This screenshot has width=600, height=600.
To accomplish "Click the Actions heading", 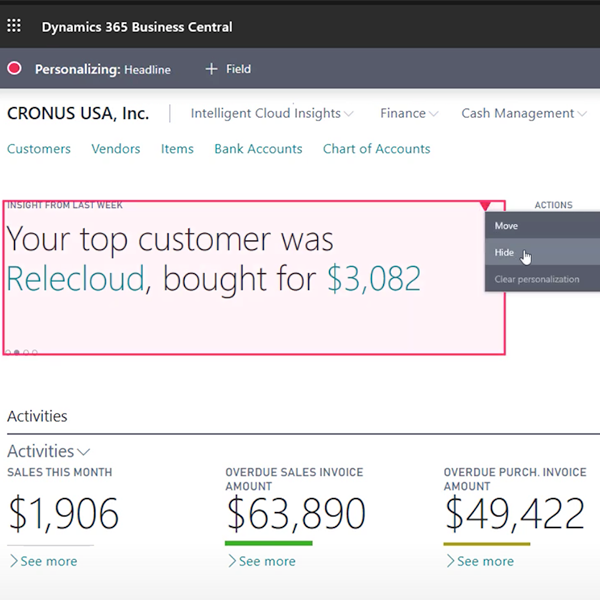I will (553, 205).
